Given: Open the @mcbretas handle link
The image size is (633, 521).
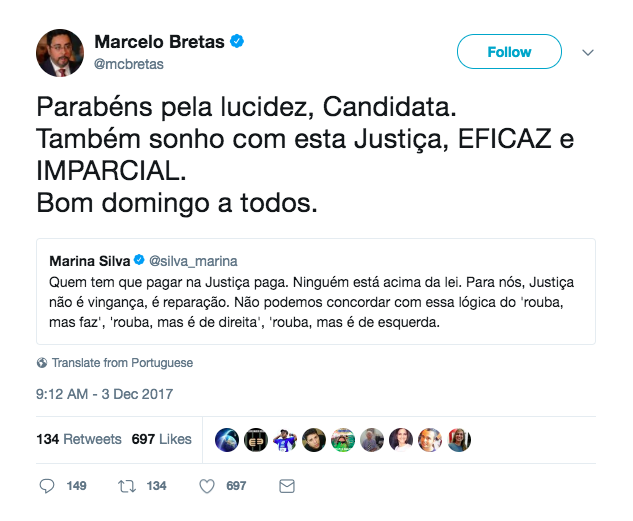Looking at the screenshot, I should coord(129,64).
